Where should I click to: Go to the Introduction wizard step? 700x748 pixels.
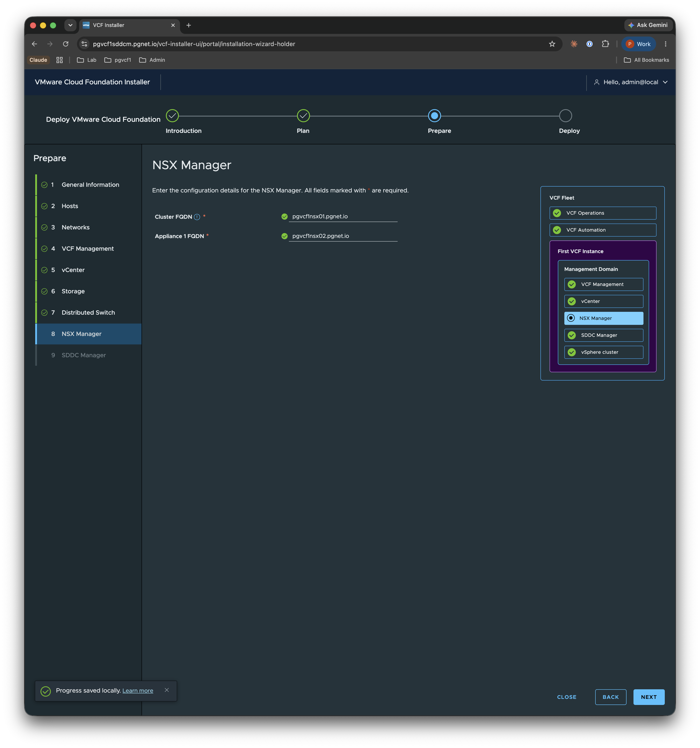tap(172, 116)
